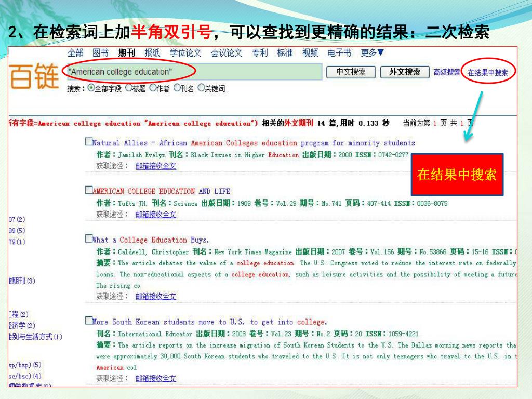Click journal name Black Issues in Higher Education
532x399 pixels.
pyautogui.click(x=245, y=155)
